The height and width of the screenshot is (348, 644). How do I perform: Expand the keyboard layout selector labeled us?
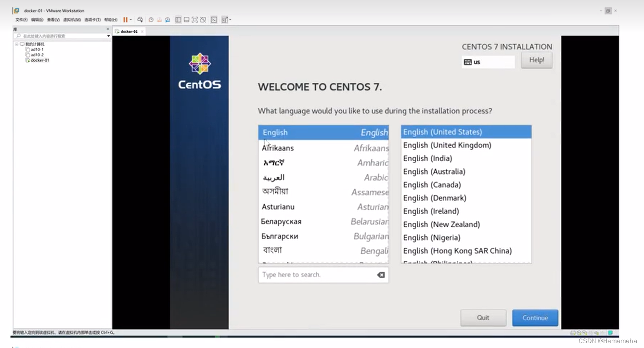click(488, 62)
